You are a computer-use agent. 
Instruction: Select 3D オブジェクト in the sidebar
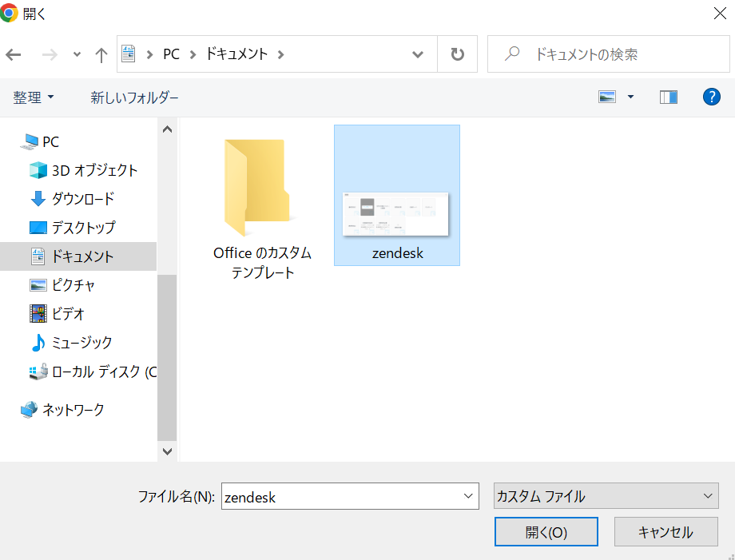pos(83,170)
